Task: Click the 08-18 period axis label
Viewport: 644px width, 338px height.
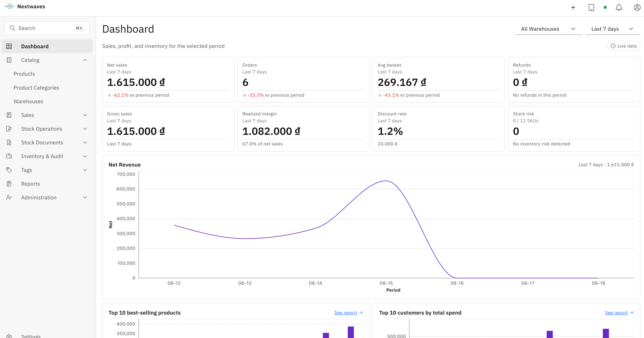Action: pos(599,283)
